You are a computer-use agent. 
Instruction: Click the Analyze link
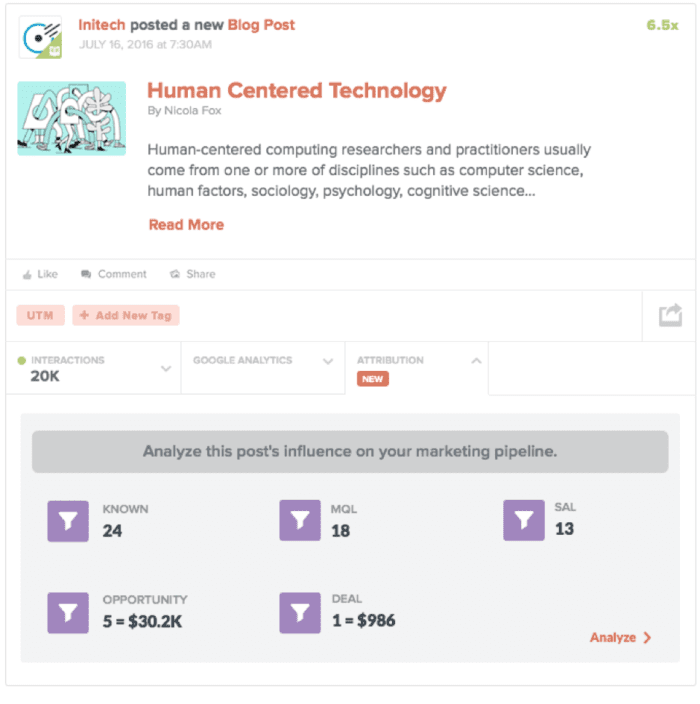point(620,637)
